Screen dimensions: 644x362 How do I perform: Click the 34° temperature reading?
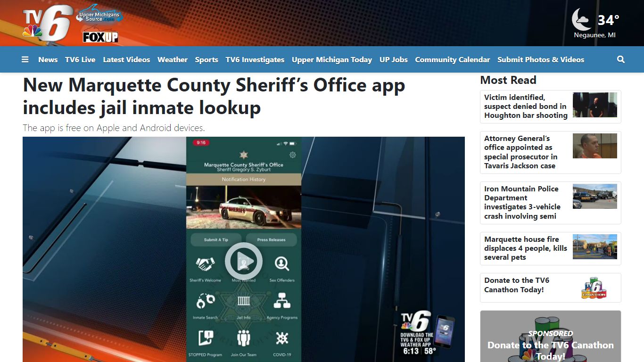click(608, 20)
